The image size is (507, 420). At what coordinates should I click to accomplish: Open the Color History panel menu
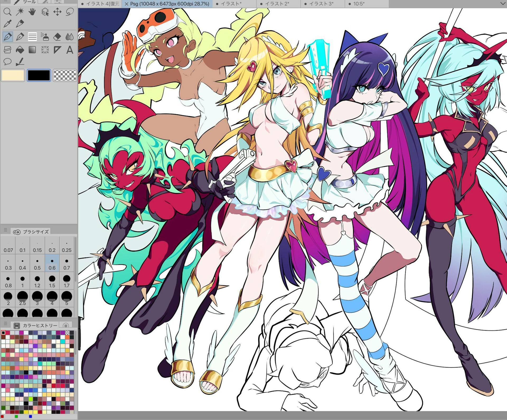tap(5, 324)
